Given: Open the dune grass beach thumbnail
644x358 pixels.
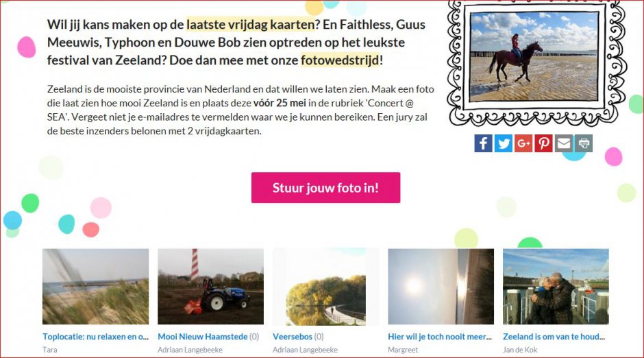Looking at the screenshot, I should 96,287.
